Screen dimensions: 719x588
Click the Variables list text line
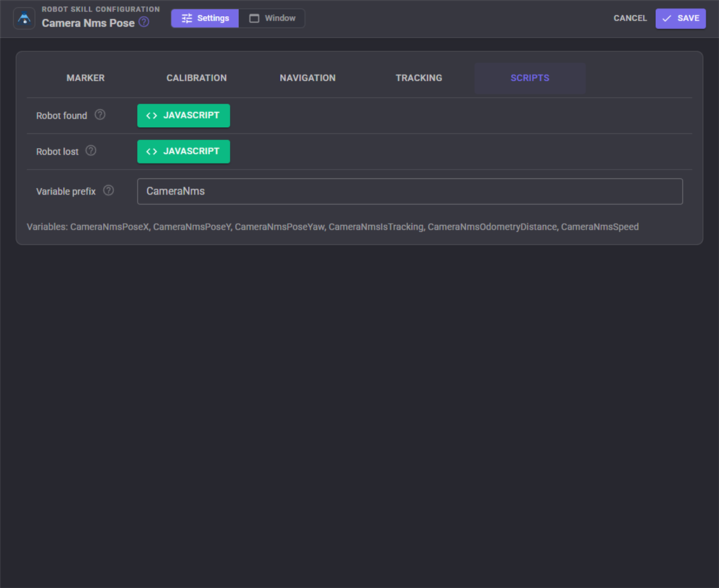pyautogui.click(x=332, y=227)
